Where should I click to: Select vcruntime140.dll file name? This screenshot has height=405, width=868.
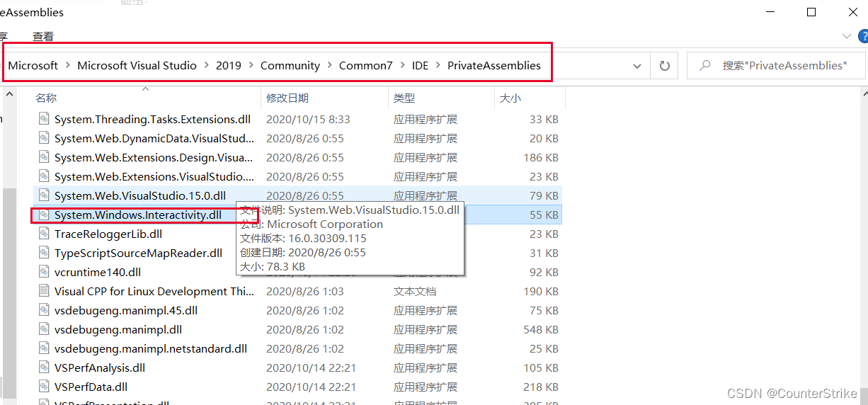point(98,272)
